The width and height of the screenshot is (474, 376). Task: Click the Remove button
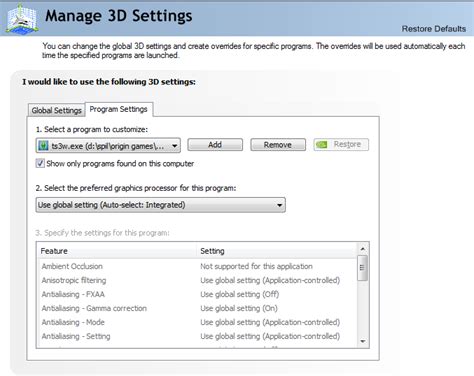(x=278, y=145)
